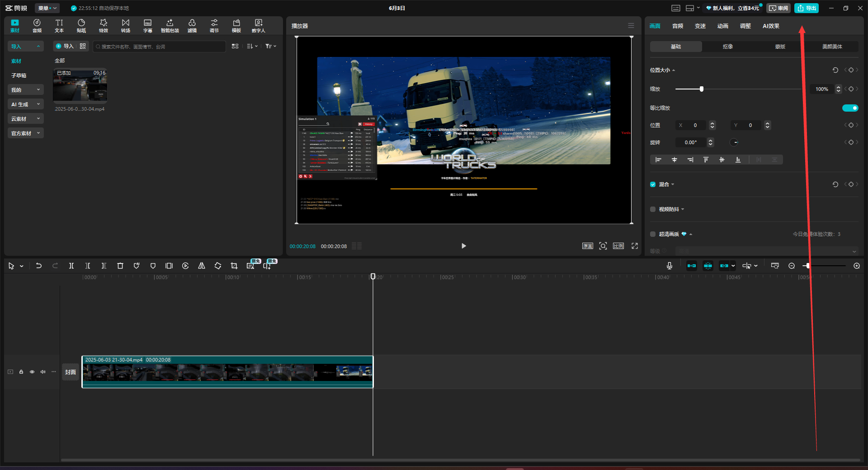Click the 审阅 (Review) button
The height and width of the screenshot is (470, 868).
tap(778, 8)
